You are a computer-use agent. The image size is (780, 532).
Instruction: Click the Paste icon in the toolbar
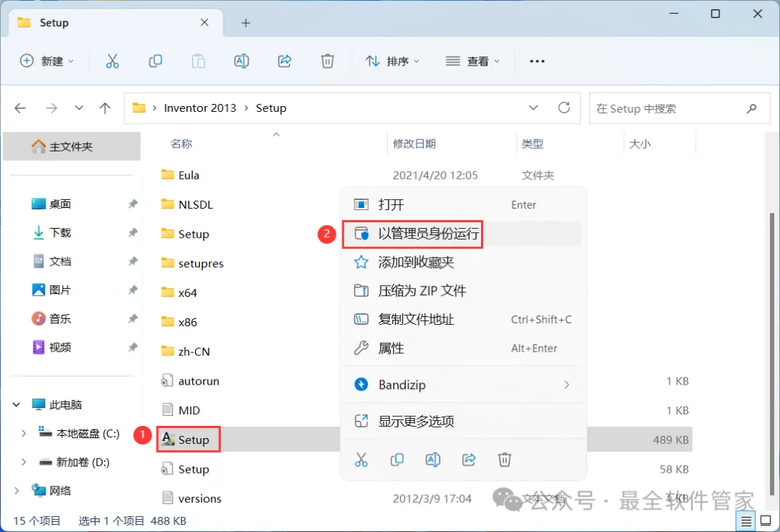[199, 61]
